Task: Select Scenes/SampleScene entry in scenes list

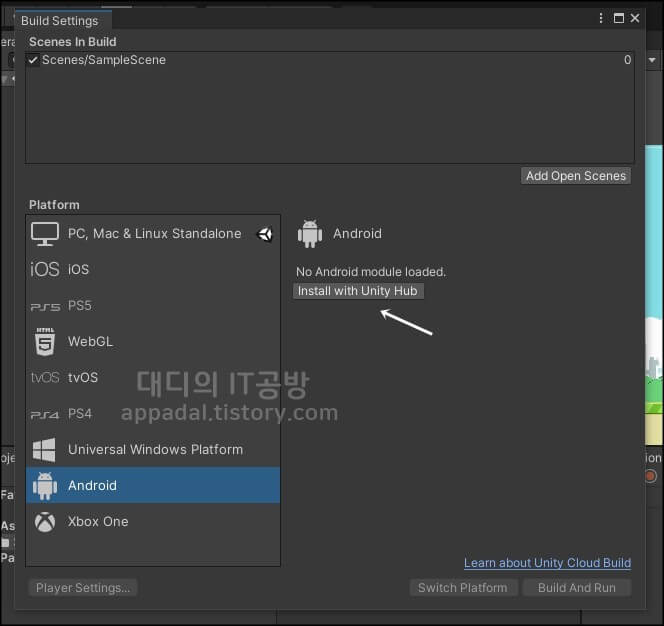Action: 329,60
